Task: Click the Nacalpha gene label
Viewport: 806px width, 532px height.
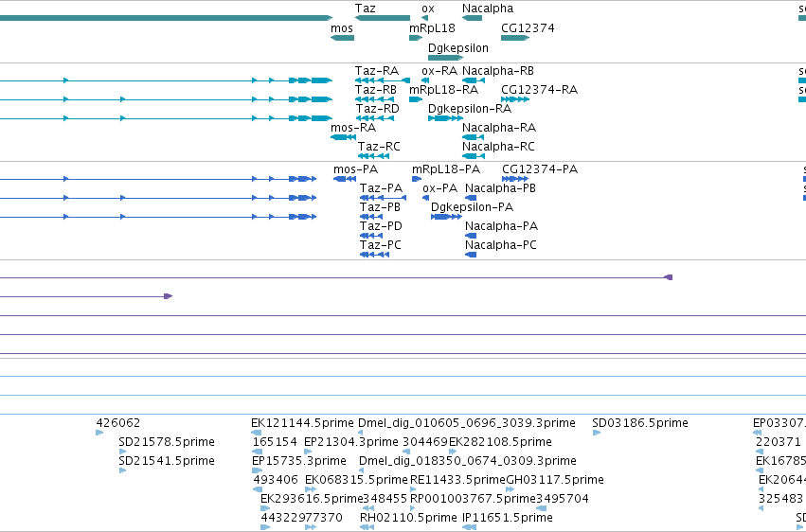Action: [488, 9]
